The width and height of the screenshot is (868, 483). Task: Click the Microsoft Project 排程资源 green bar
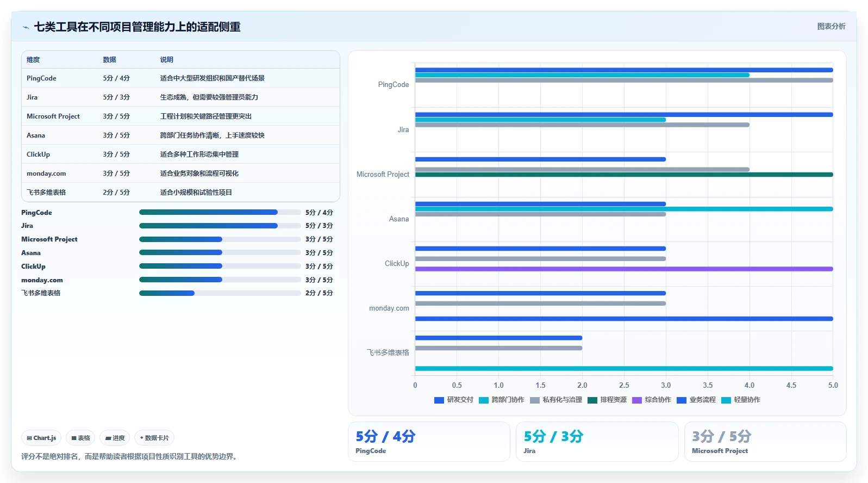point(624,175)
